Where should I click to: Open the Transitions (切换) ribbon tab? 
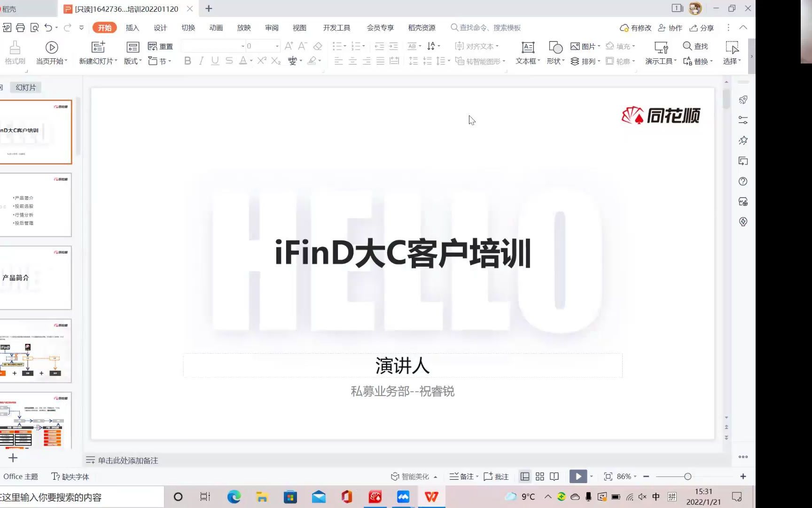[188, 28]
